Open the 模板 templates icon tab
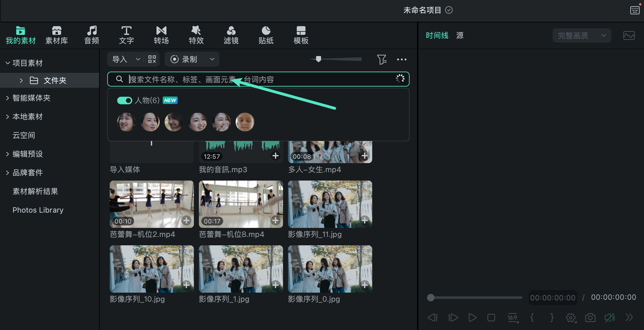The image size is (644, 330). (x=301, y=35)
